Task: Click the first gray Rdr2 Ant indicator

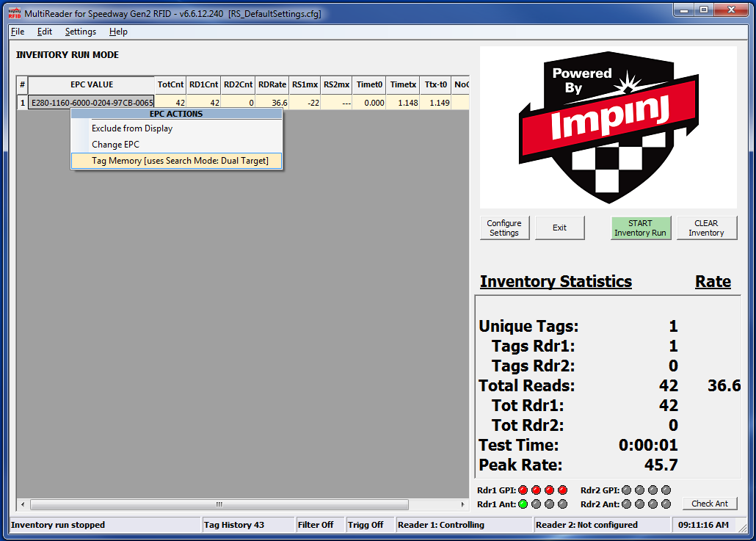Action: pos(627,504)
